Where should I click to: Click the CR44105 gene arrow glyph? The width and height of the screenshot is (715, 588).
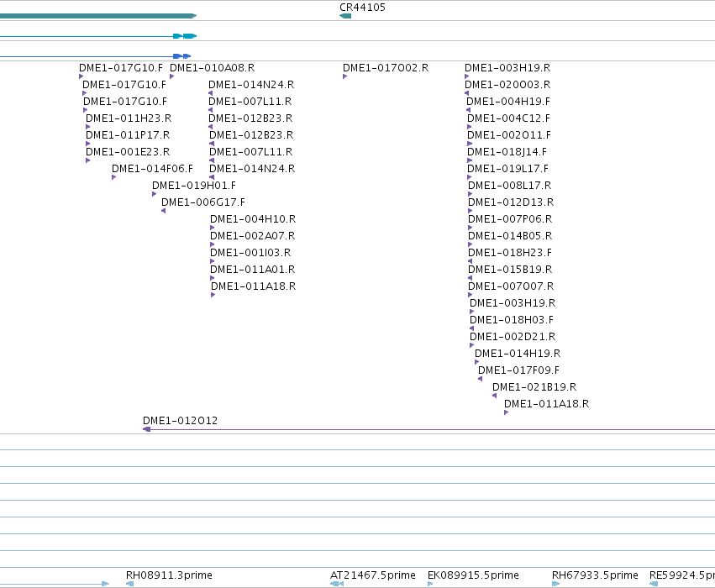click(345, 16)
